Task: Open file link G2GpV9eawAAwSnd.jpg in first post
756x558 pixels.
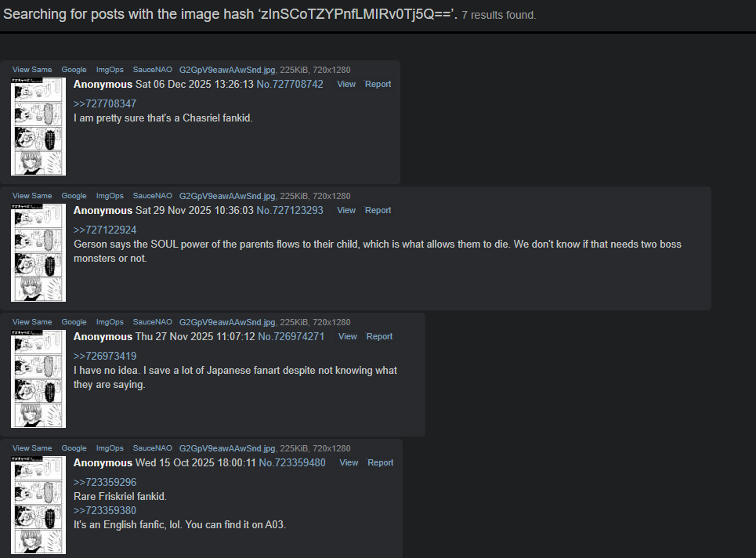Action: (227, 70)
